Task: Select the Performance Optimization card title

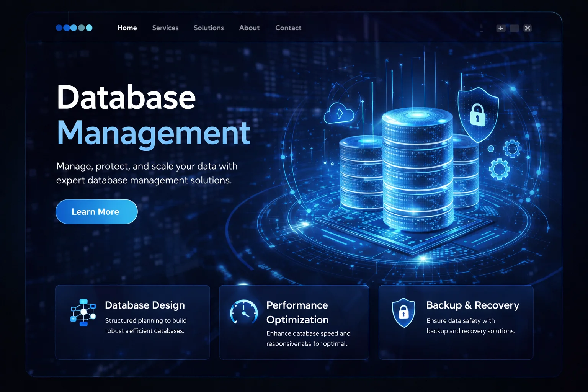Action: tap(297, 312)
